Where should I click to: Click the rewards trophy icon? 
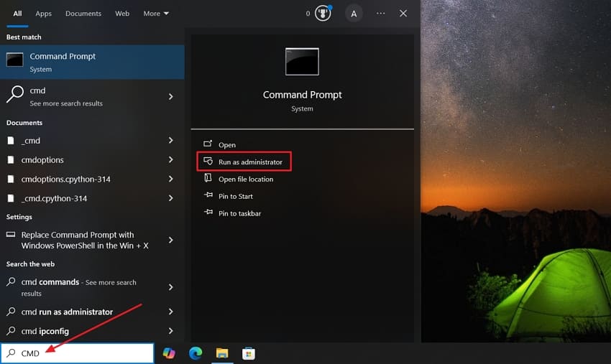tap(323, 14)
